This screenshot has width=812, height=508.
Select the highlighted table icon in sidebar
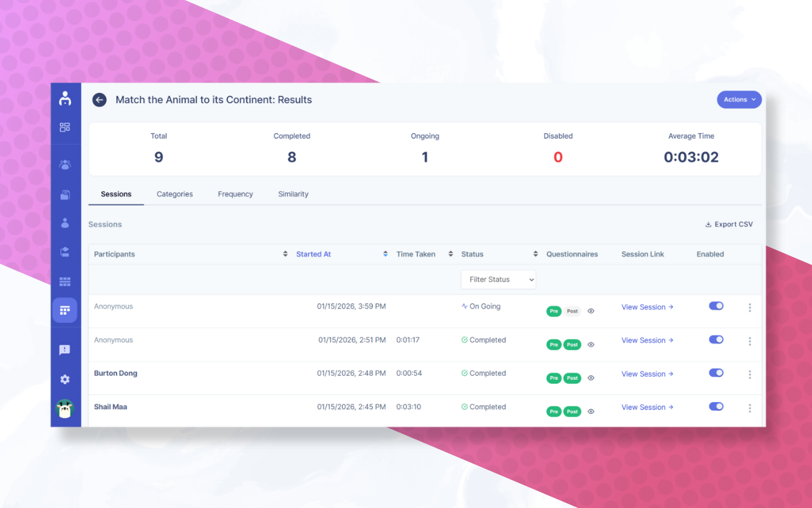65,311
